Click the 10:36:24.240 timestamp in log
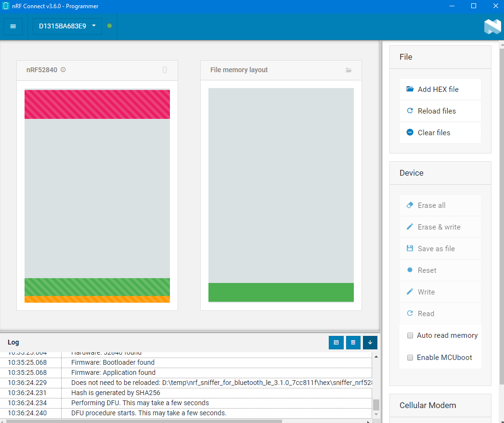The width and height of the screenshot is (504, 423). tap(27, 413)
